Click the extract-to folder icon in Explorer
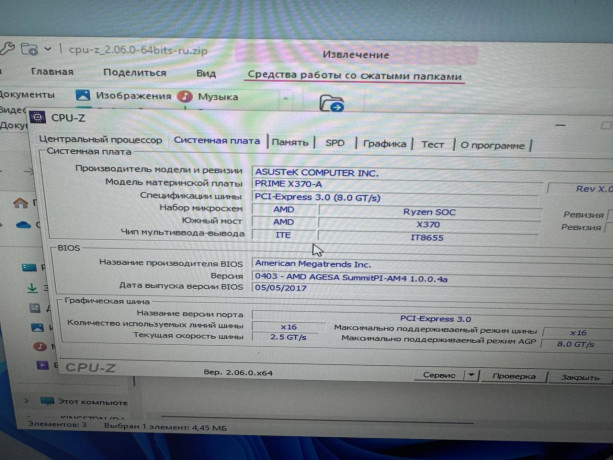 [332, 104]
